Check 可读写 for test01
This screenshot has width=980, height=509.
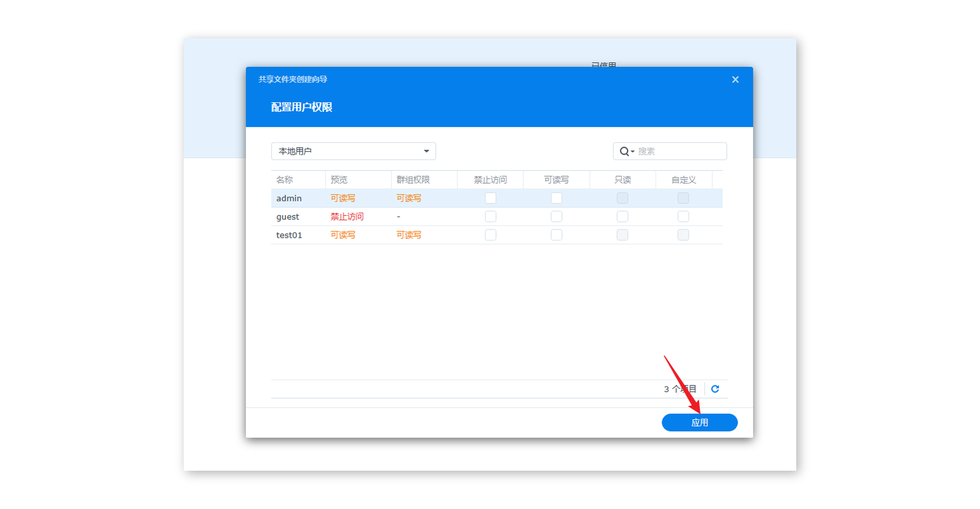tap(556, 235)
